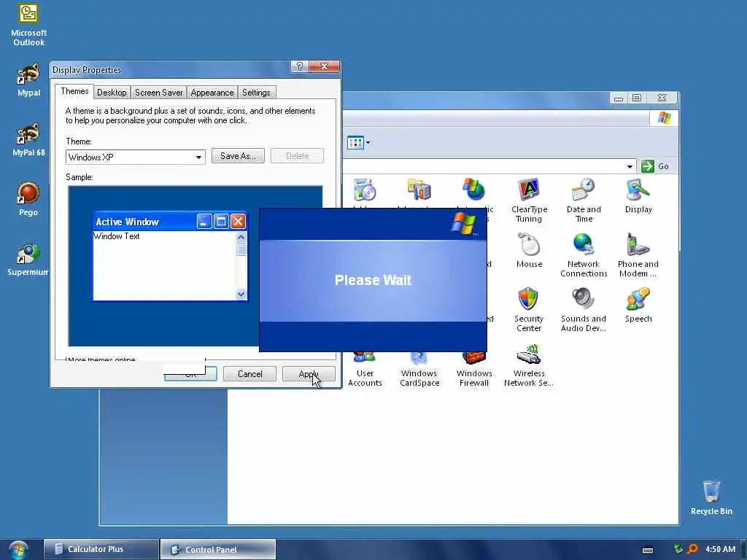Expand the Views button dropdown arrow

pos(368,142)
